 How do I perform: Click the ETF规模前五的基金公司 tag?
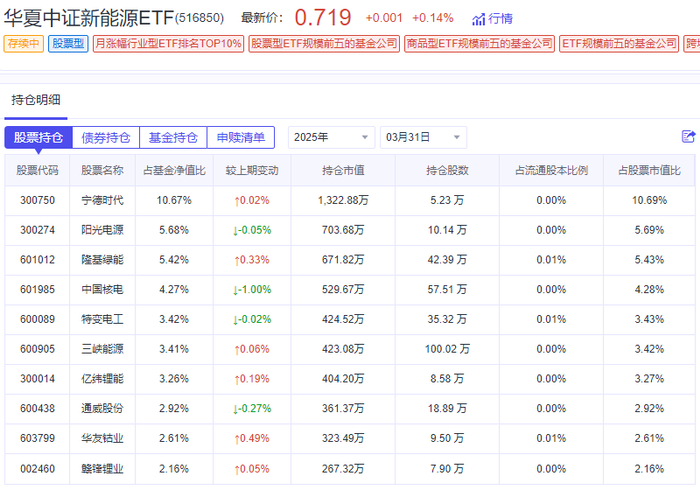[x=619, y=44]
